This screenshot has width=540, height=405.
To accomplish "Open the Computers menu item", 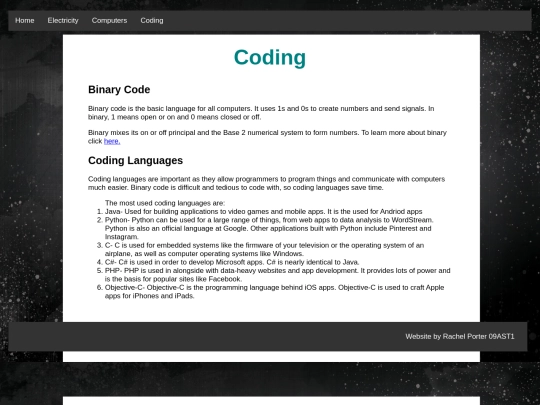I will pos(109,21).
